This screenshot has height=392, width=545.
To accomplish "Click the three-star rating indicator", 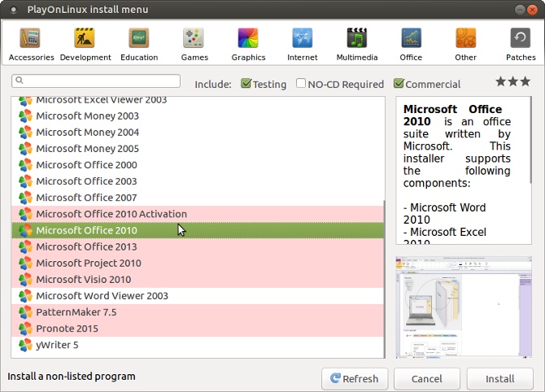I will click(x=513, y=81).
